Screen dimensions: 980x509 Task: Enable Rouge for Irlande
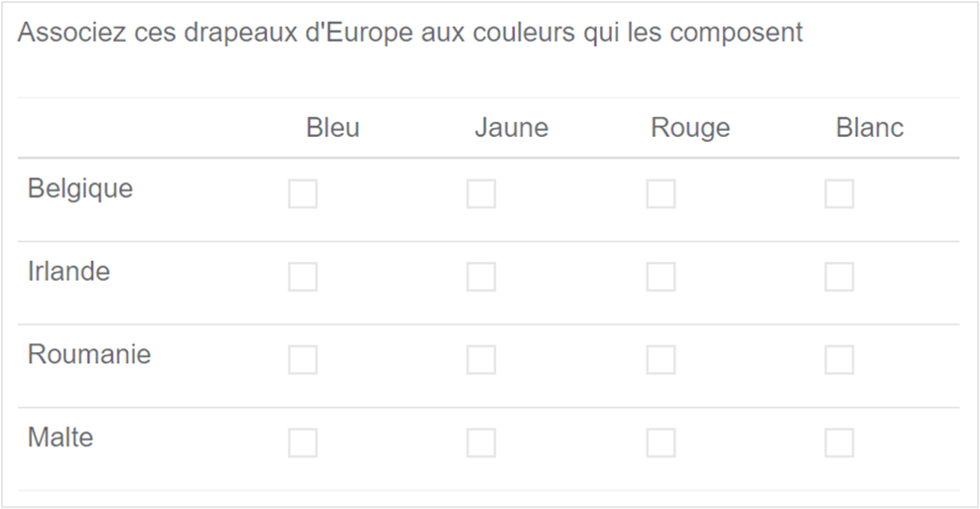coord(661,277)
